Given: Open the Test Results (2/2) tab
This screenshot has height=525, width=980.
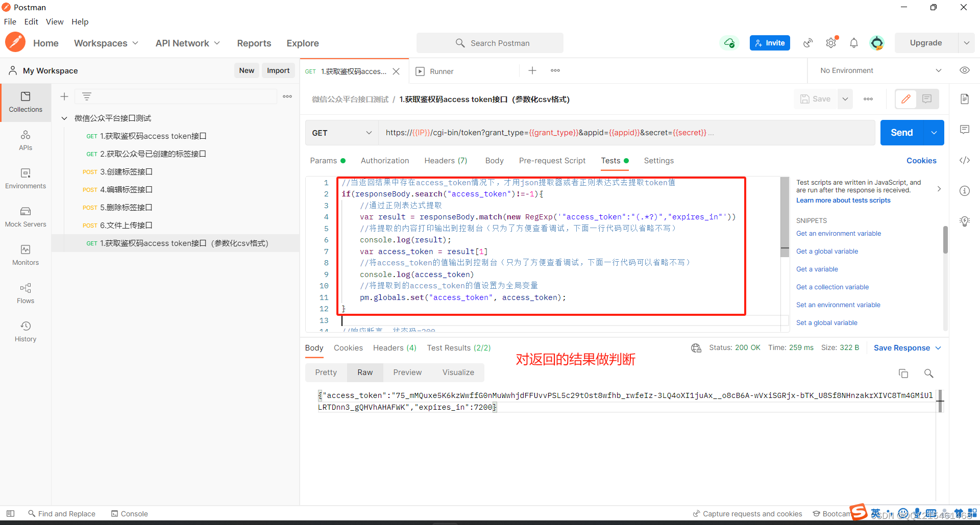Looking at the screenshot, I should click(x=459, y=348).
